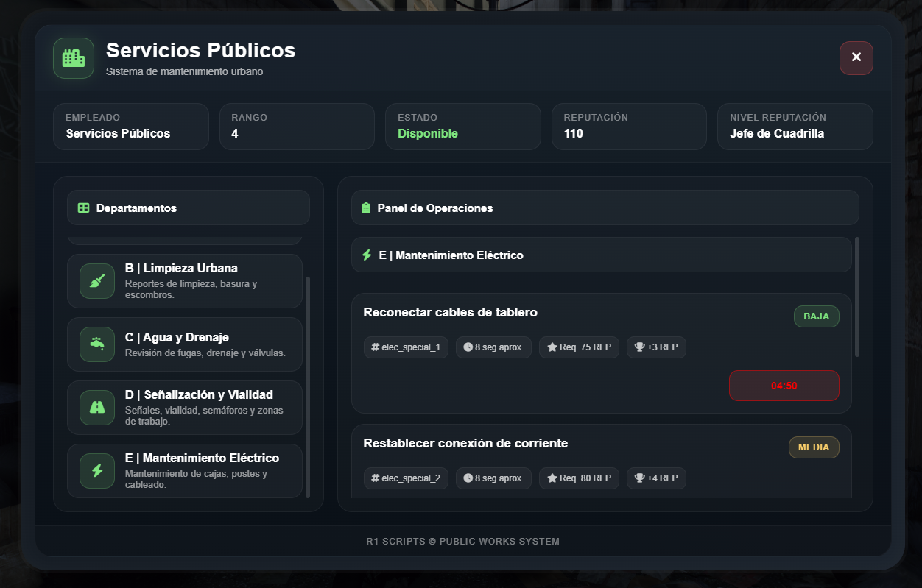Image resolution: width=922 pixels, height=588 pixels.
Task: Click the Empleado Servicios Públicos card
Action: 131,127
